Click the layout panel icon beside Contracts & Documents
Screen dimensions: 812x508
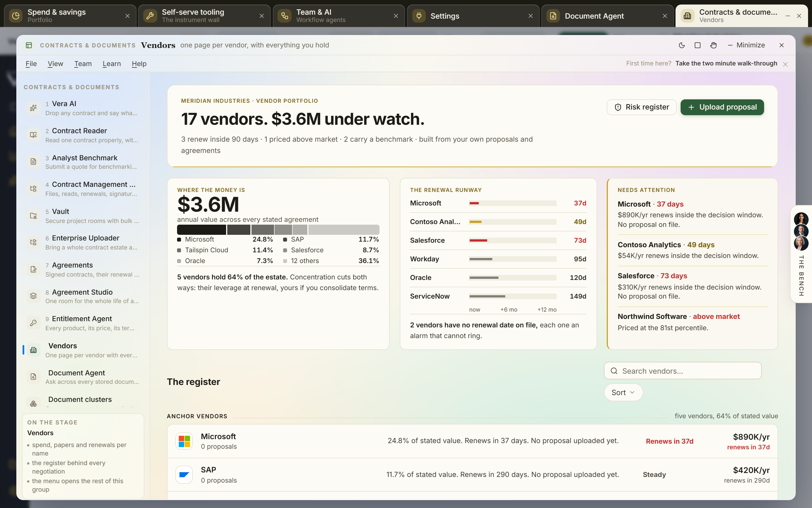(x=29, y=45)
